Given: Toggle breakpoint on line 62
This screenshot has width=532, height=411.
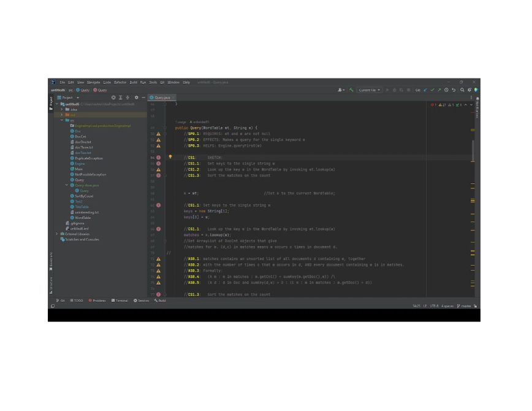Looking at the screenshot, I should click(159, 205).
